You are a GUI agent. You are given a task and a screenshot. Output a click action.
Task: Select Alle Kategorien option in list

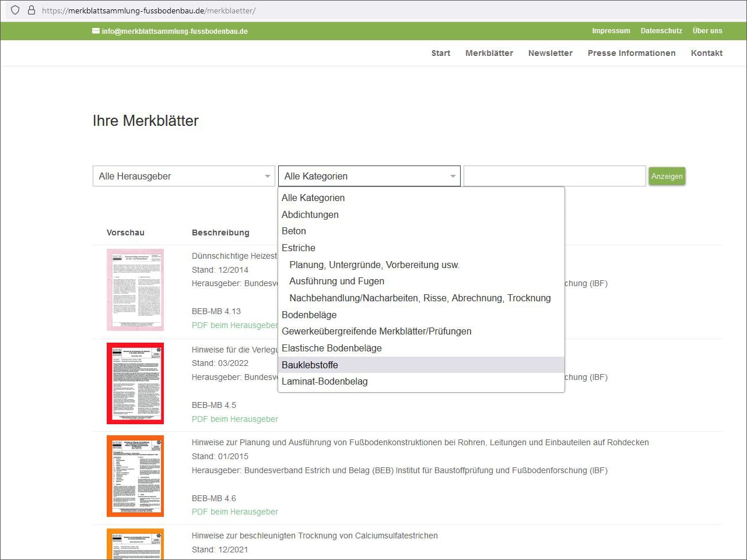click(x=421, y=198)
